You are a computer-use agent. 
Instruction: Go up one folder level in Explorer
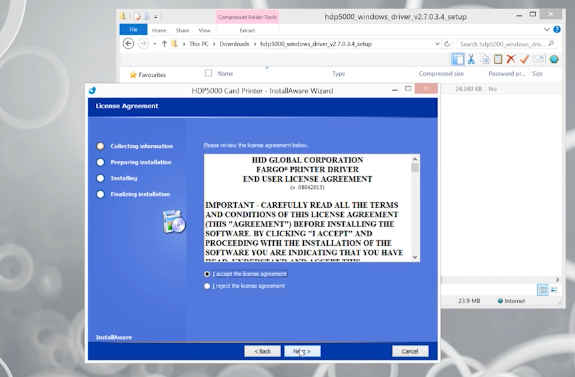(164, 44)
